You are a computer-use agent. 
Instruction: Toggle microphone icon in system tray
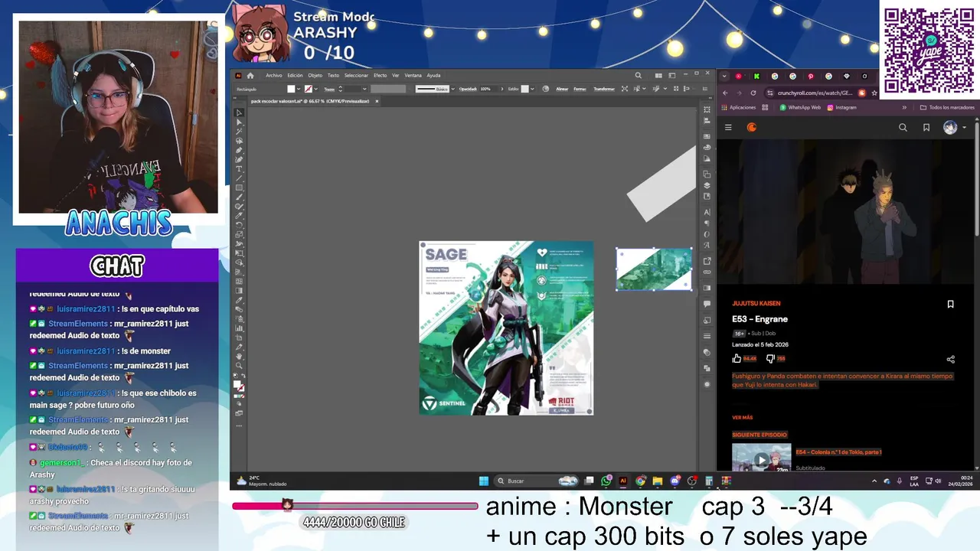(898, 481)
